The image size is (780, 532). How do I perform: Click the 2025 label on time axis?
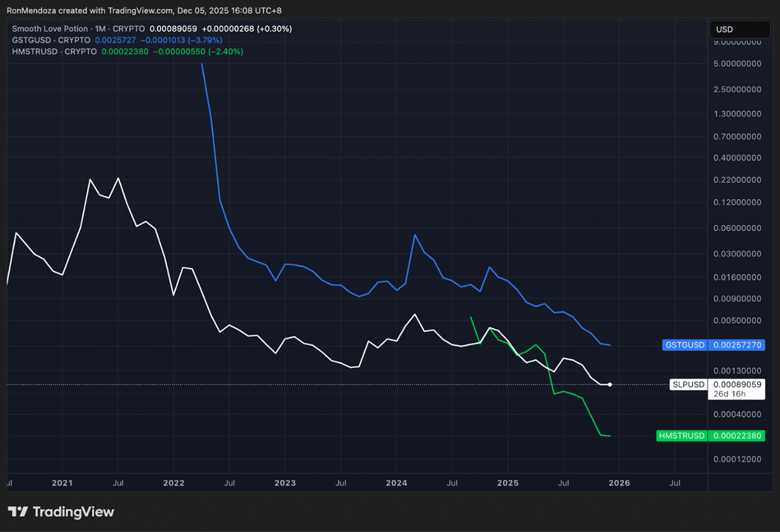tap(508, 483)
